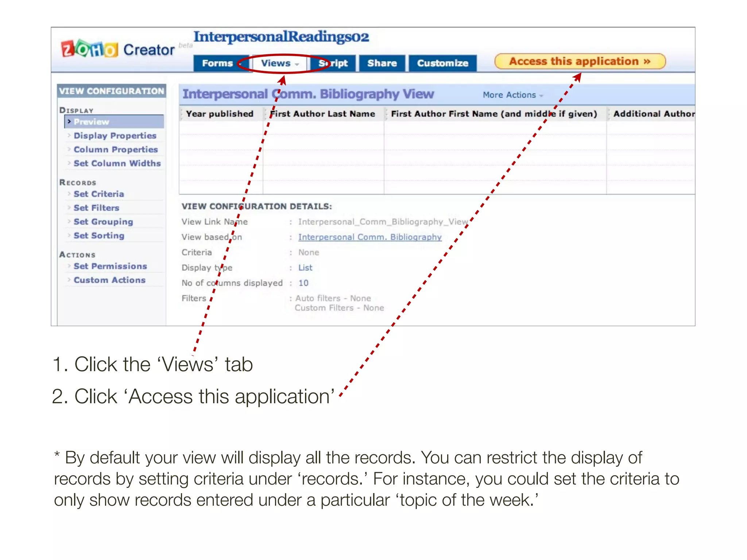Open Column Properties

click(116, 149)
